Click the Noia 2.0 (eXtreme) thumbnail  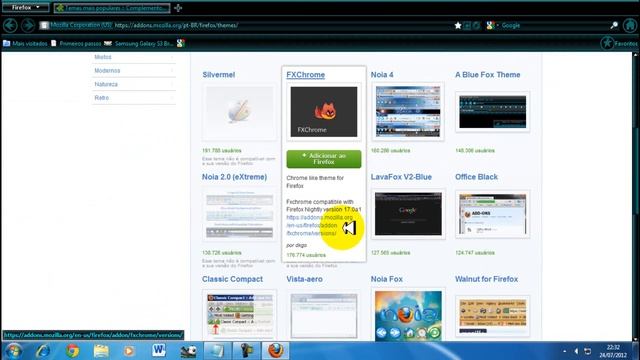tap(240, 216)
